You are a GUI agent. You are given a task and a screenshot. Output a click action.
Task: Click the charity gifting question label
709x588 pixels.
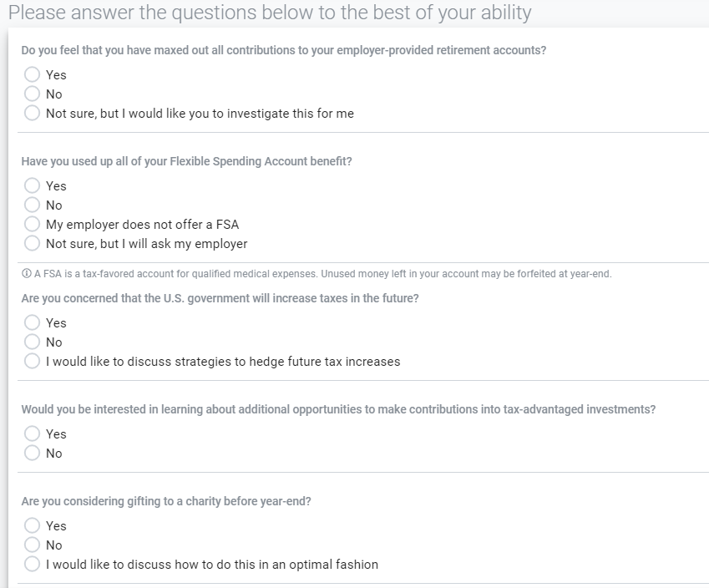[x=166, y=502]
